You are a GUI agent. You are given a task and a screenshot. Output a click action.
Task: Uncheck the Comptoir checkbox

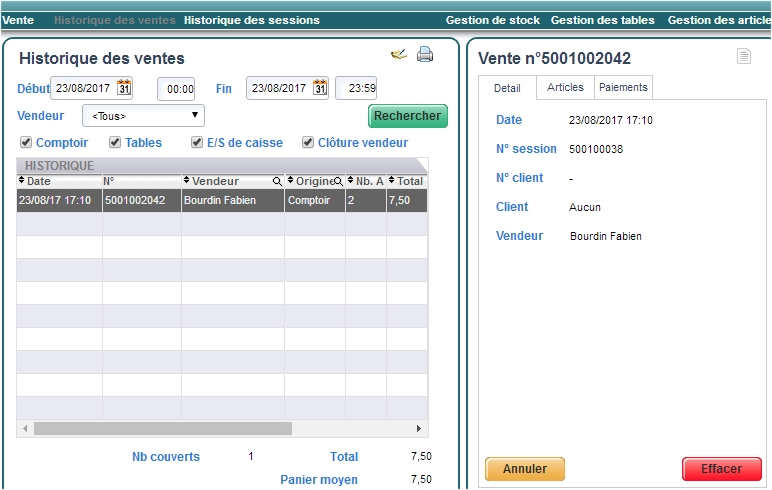point(26,143)
